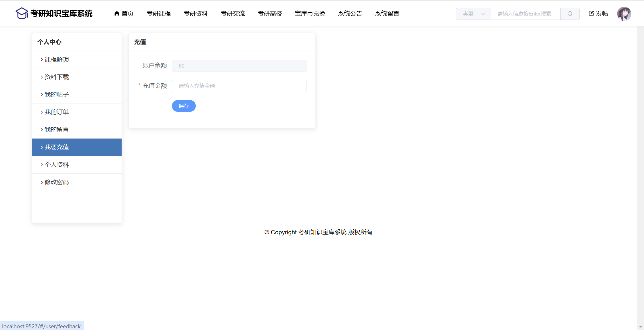Open 资料下载 in sidebar
The height and width of the screenshot is (330, 644).
[x=57, y=77]
